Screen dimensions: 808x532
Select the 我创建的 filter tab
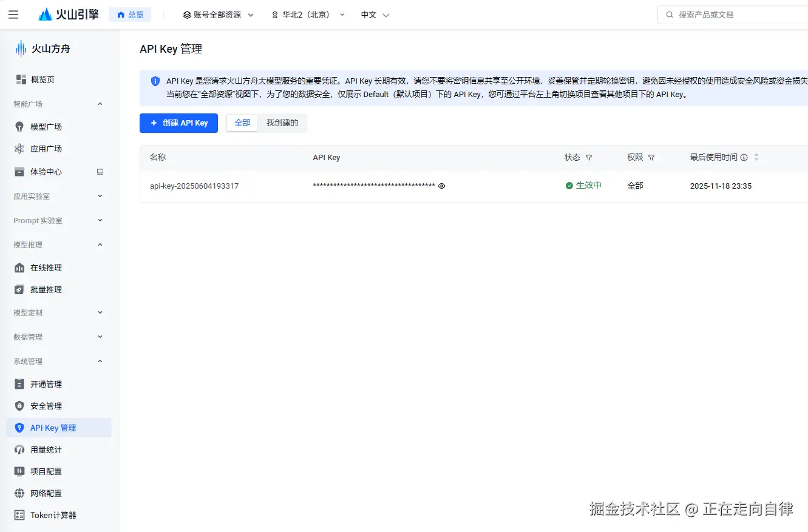[x=282, y=123]
